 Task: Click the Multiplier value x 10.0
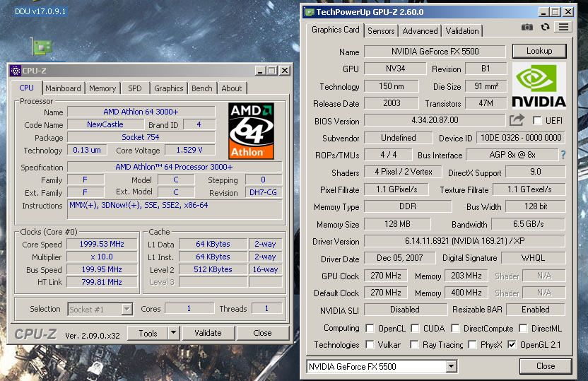pos(102,257)
